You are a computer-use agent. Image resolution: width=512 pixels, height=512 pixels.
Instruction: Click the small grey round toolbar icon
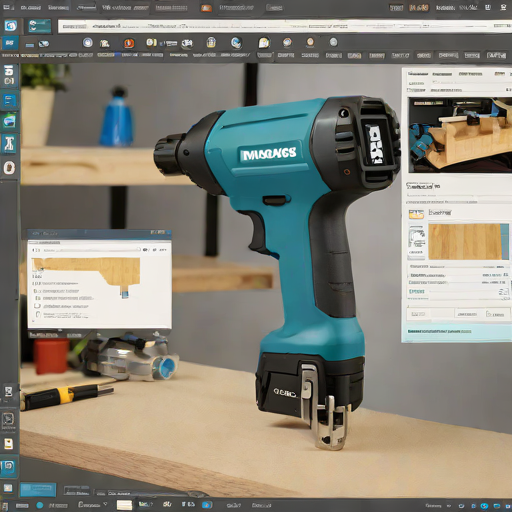pos(333,42)
